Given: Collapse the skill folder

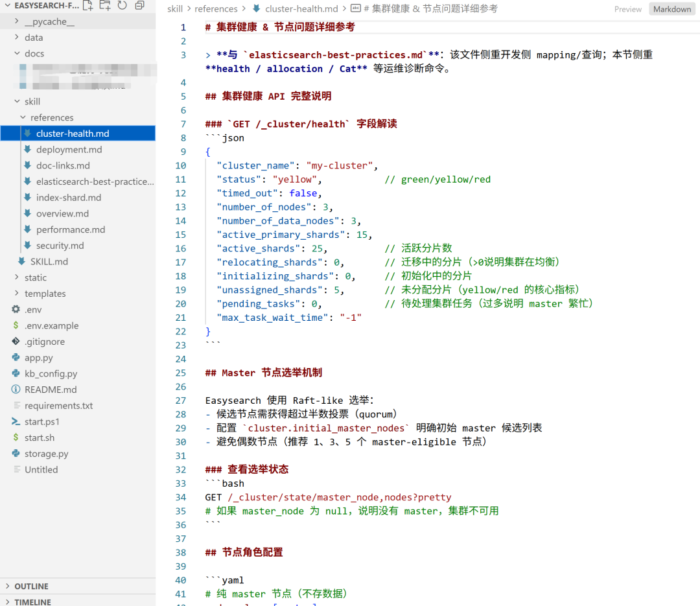Looking at the screenshot, I should 17,101.
